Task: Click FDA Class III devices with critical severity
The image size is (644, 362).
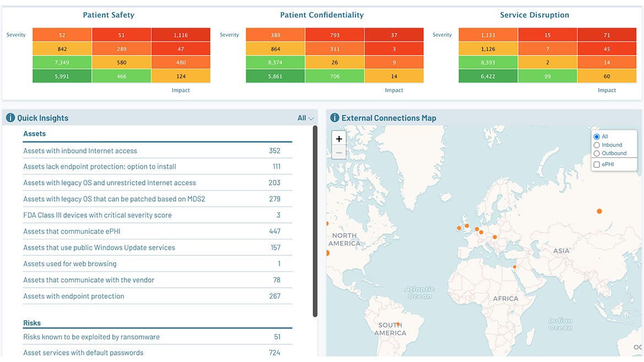Action: click(x=97, y=215)
